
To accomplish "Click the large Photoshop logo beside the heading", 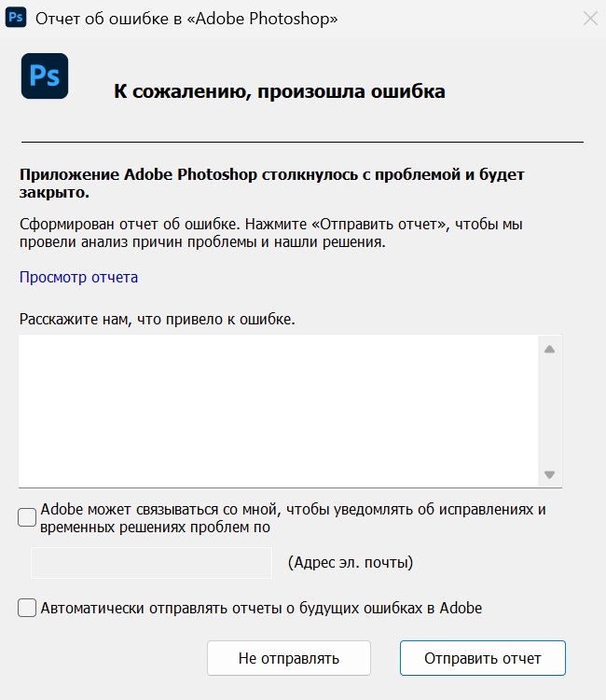I will coord(45,76).
